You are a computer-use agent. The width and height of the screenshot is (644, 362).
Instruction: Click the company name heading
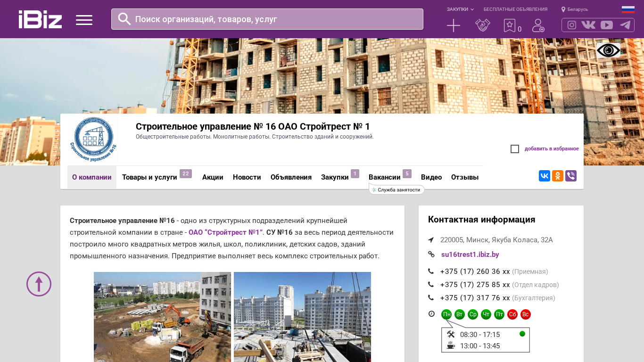pyautogui.click(x=253, y=126)
